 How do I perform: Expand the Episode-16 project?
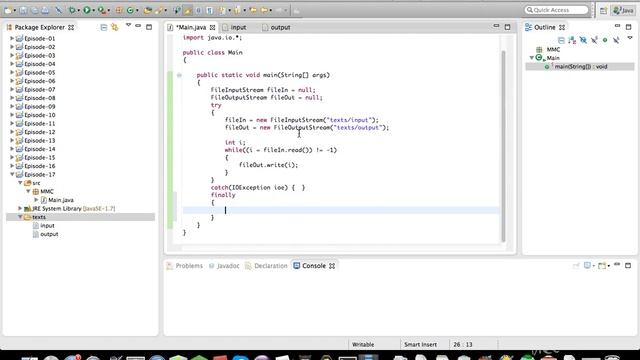(x=12, y=166)
